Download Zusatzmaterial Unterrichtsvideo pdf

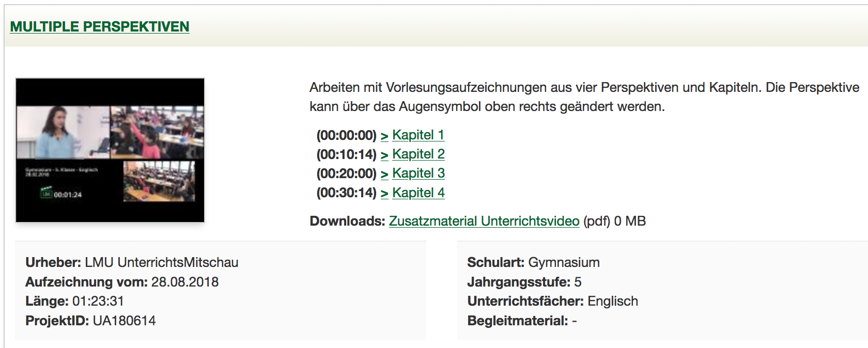[484, 221]
